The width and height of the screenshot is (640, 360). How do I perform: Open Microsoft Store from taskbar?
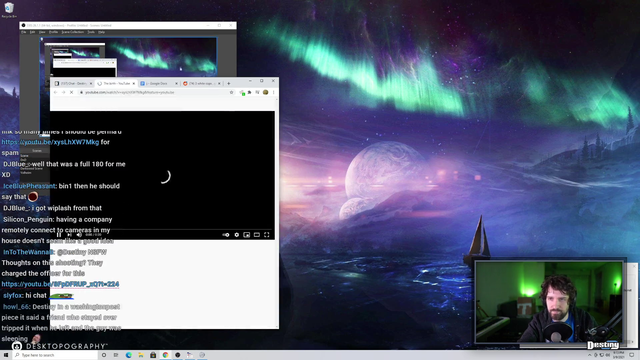coord(153,355)
